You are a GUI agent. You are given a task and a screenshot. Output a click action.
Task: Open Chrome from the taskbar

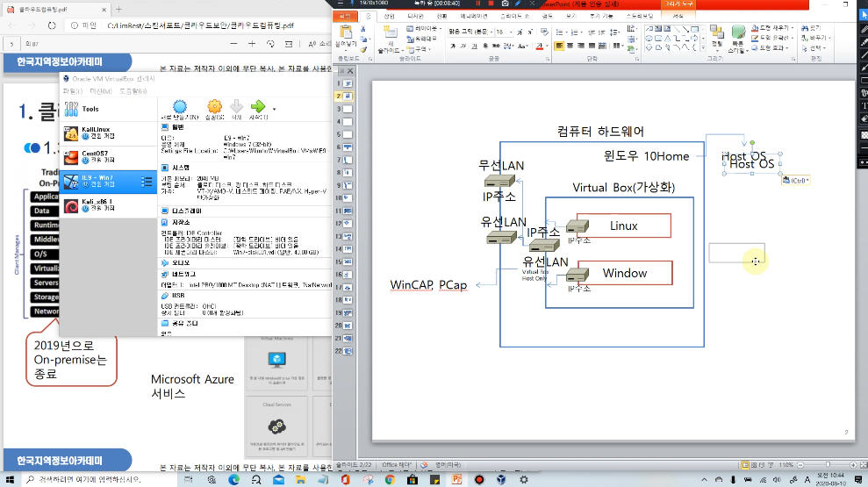click(x=390, y=479)
